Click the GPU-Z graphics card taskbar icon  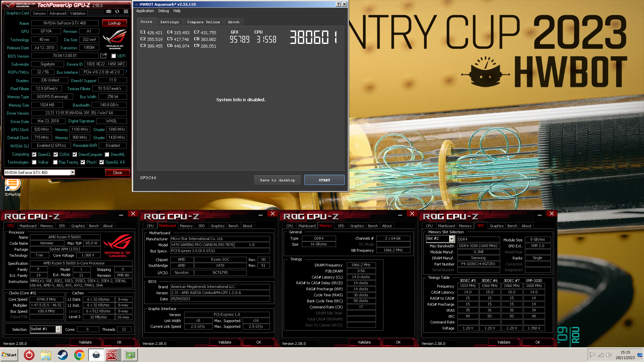[130, 355]
